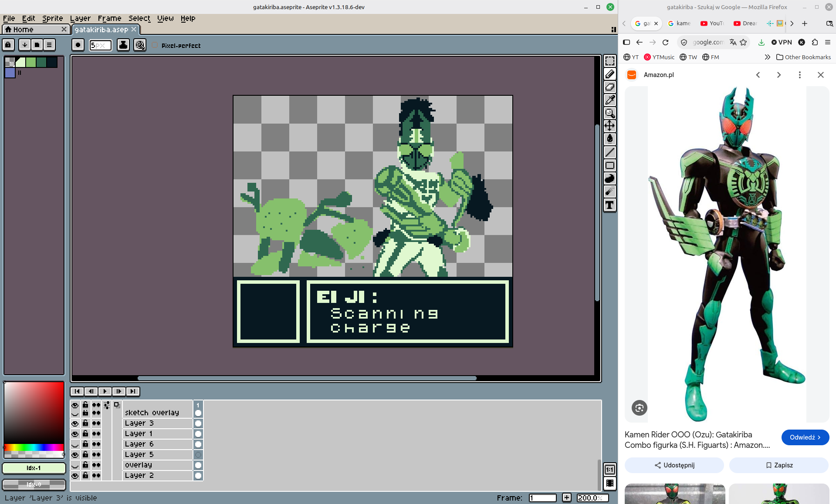
Task: Select the Zoom magnifier tool
Action: 610,113
